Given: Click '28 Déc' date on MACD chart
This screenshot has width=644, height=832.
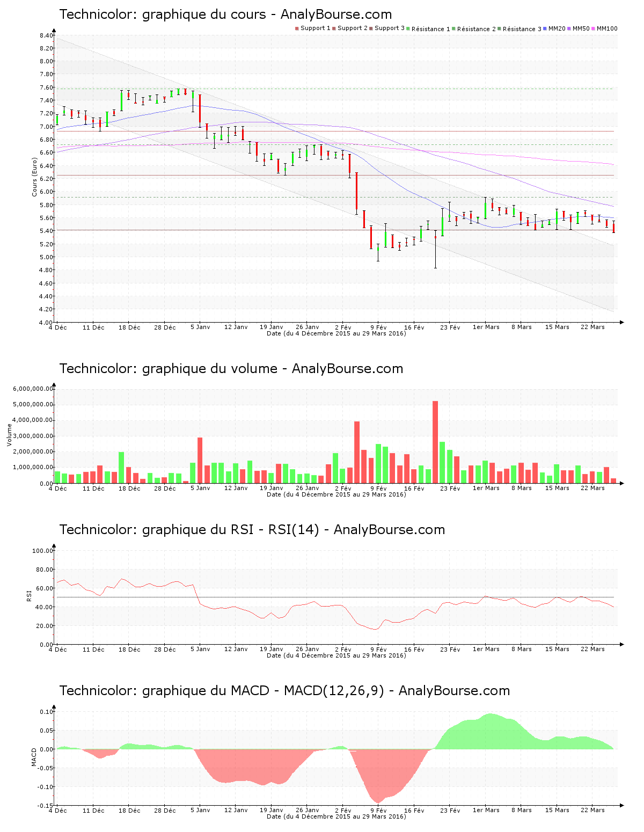Looking at the screenshot, I should click(x=165, y=810).
